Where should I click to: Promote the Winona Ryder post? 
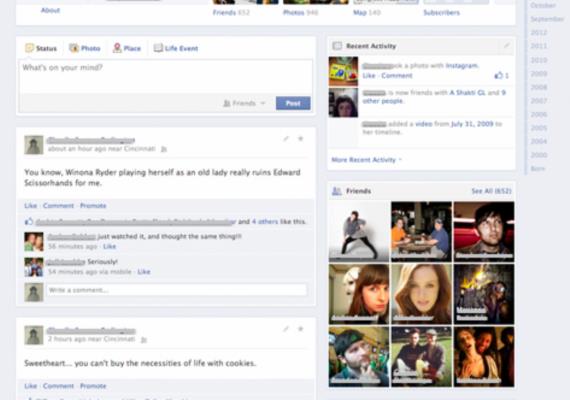pos(93,206)
